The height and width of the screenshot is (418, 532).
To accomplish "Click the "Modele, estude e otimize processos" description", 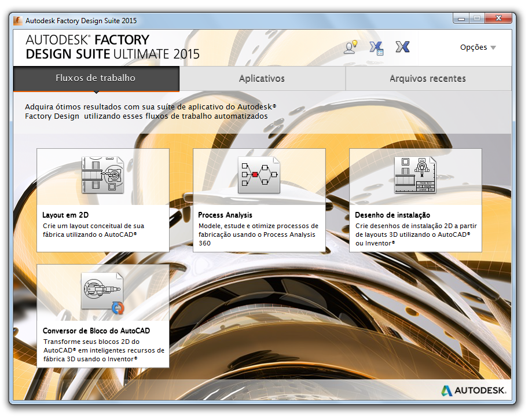I will pyautogui.click(x=258, y=234).
